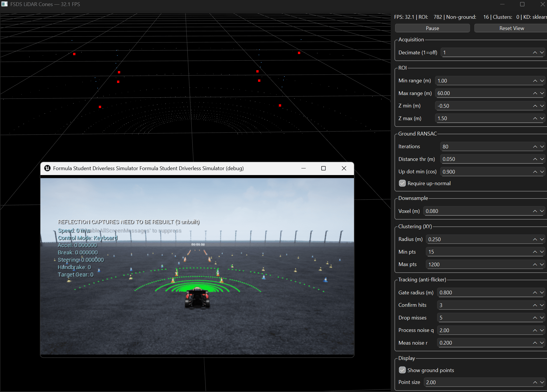This screenshot has width=547, height=392.
Task: Increase Max pts with the up arrow
Action: point(535,265)
